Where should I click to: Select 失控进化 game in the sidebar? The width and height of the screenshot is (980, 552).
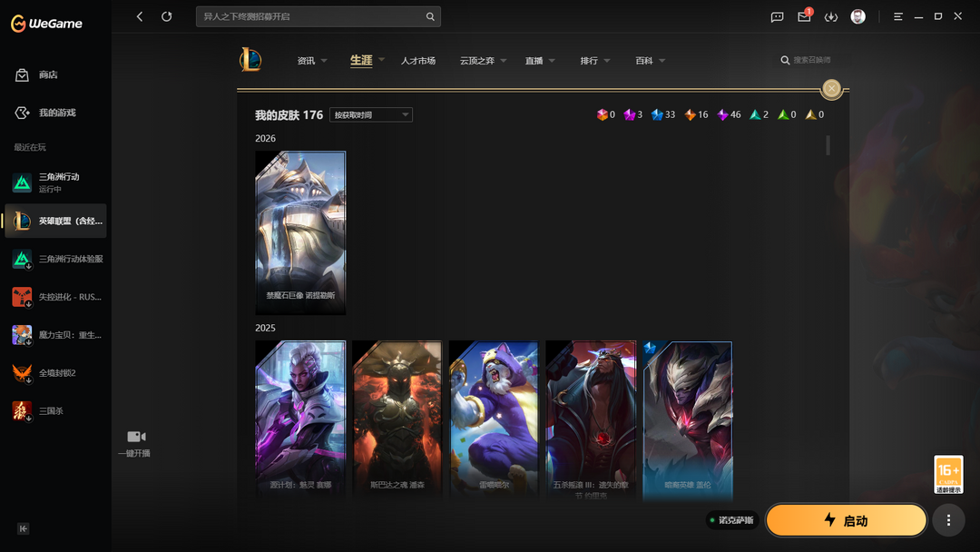pyautogui.click(x=55, y=297)
